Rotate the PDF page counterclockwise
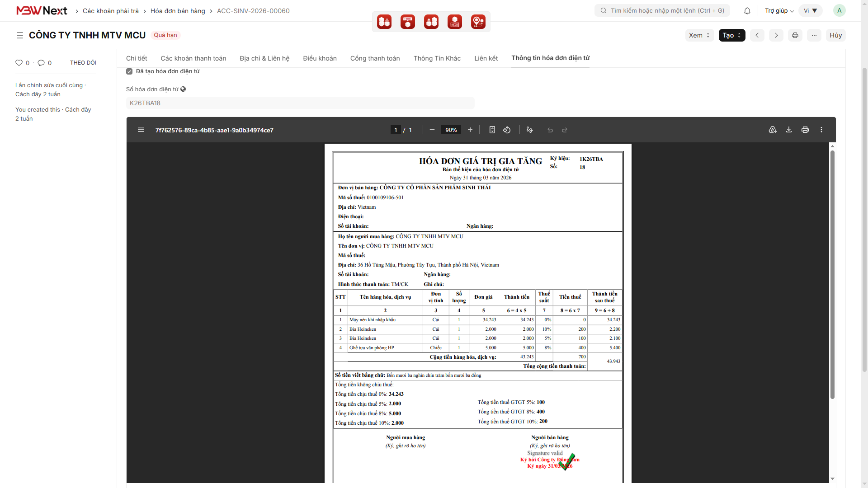Viewport: 868px width, 488px height. tap(507, 130)
